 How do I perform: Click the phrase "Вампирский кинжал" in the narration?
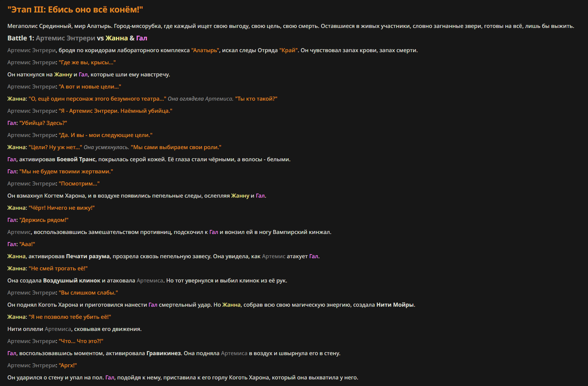[x=301, y=232]
